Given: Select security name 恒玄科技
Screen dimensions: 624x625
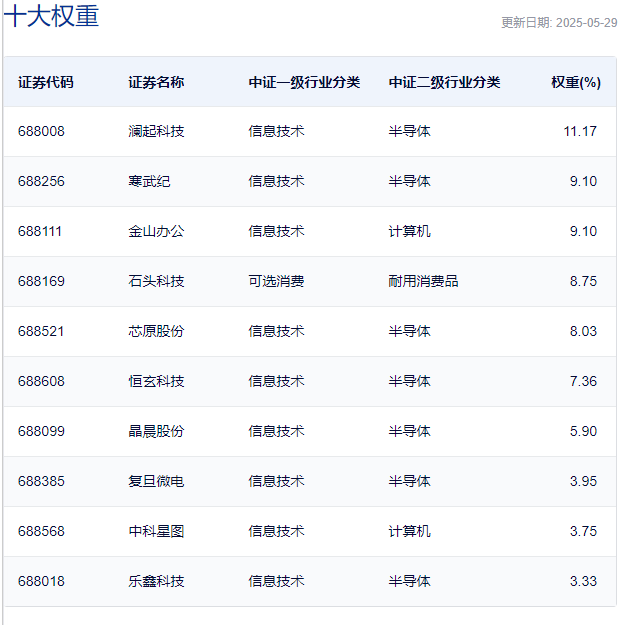Looking at the screenshot, I should (156, 381).
